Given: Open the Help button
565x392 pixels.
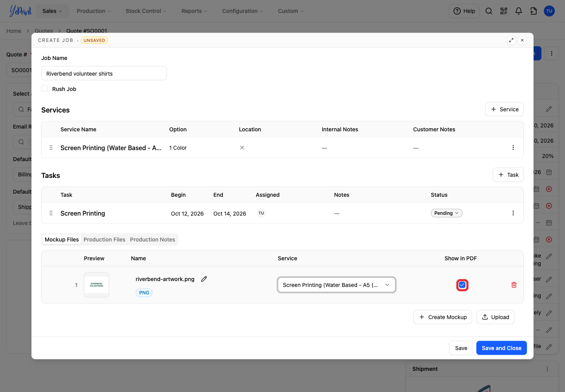Looking at the screenshot, I should pyautogui.click(x=464, y=11).
